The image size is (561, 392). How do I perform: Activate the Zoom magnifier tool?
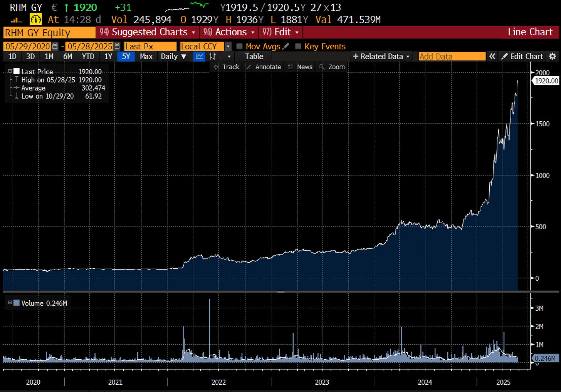point(332,67)
